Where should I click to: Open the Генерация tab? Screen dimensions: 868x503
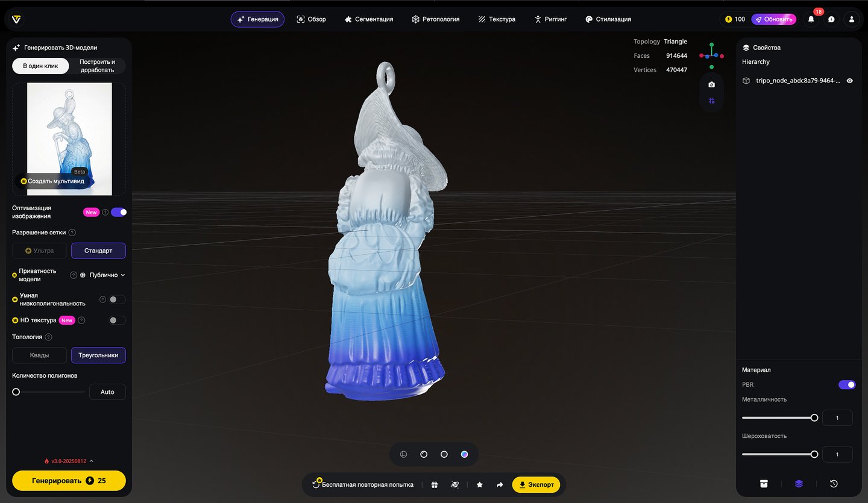click(258, 19)
